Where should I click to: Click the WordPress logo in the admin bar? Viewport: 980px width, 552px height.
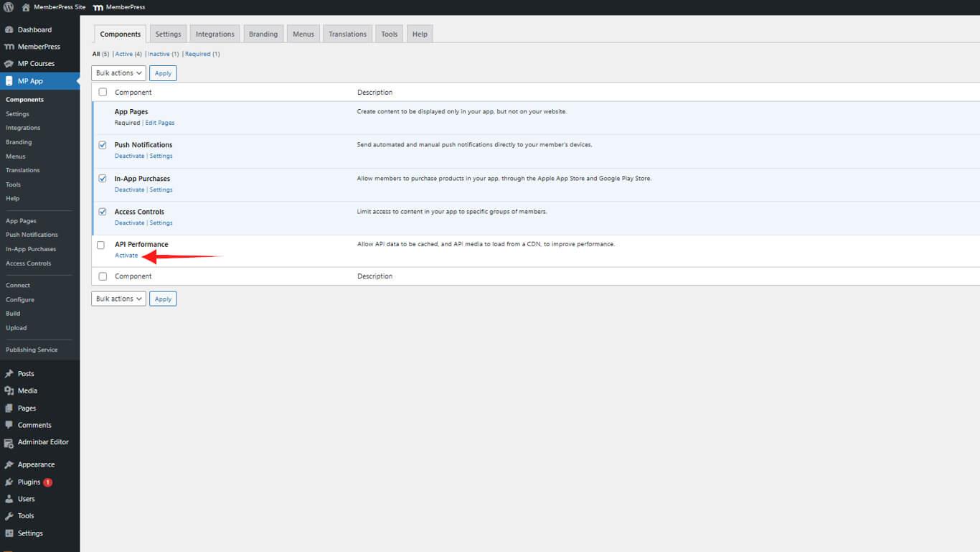[x=8, y=6]
